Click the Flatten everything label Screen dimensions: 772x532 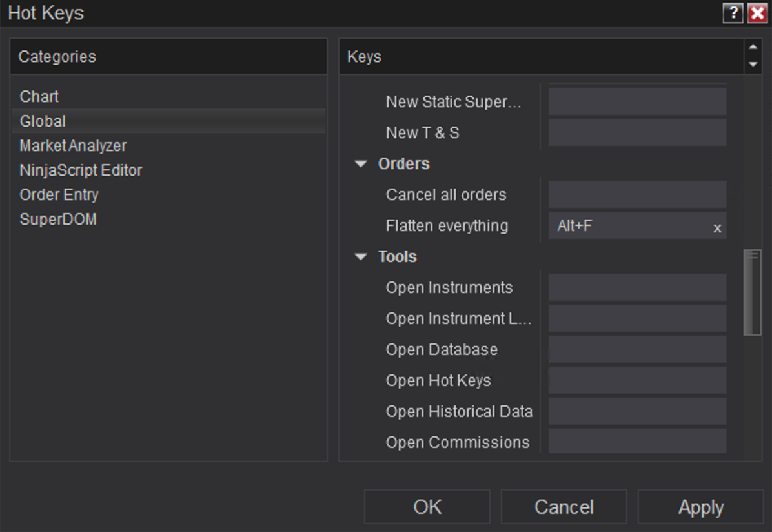click(x=447, y=225)
